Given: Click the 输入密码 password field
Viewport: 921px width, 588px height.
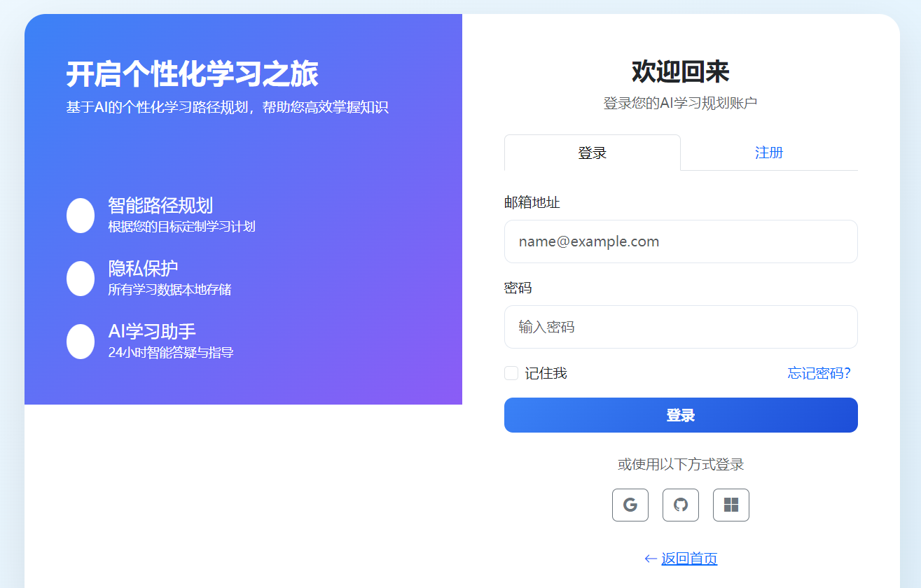Looking at the screenshot, I should [x=680, y=326].
